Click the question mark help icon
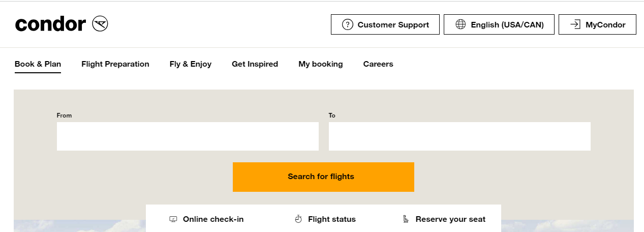The width and height of the screenshot is (644, 232). [x=348, y=24]
